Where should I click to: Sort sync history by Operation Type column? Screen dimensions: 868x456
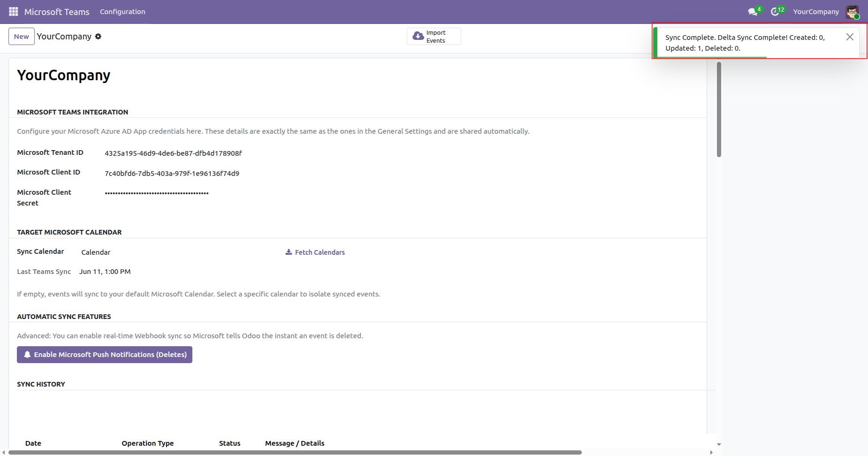pyautogui.click(x=148, y=443)
